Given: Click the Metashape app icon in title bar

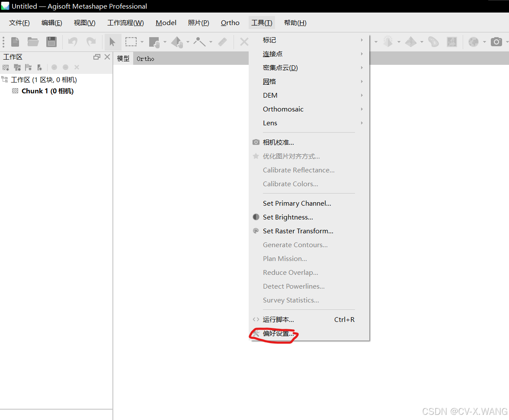Looking at the screenshot, I should (6, 6).
